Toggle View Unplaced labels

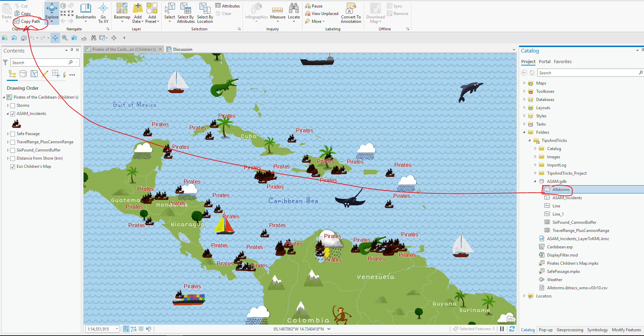(322, 14)
